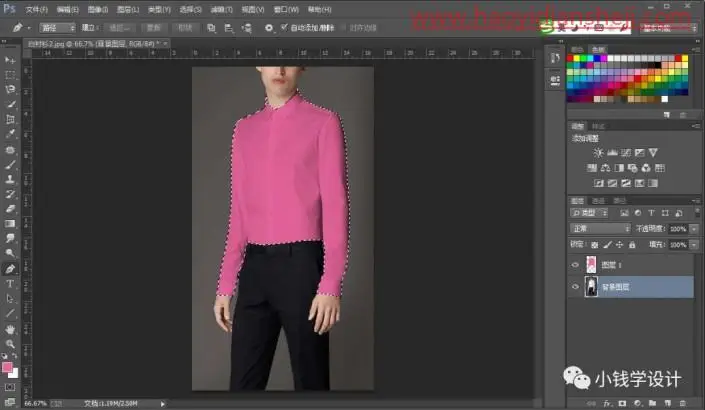Screen dimensions: 705x410
Task: Select the Brush tool
Action: pos(10,165)
